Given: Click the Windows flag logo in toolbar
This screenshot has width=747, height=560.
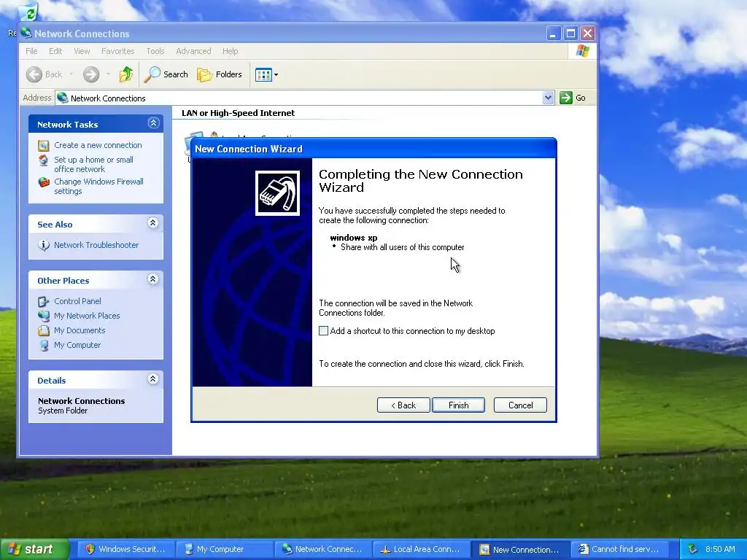Looking at the screenshot, I should pos(582,51).
